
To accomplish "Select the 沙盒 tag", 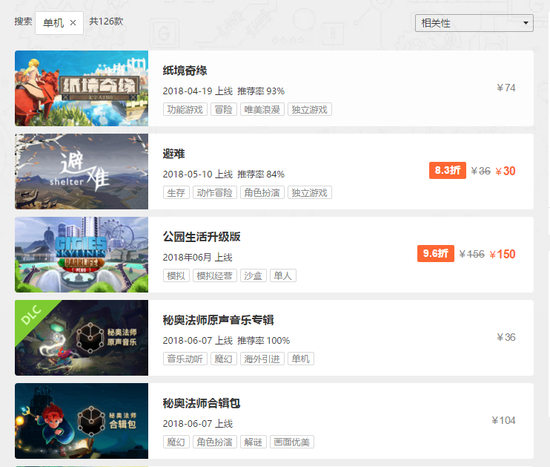I will pyautogui.click(x=253, y=276).
